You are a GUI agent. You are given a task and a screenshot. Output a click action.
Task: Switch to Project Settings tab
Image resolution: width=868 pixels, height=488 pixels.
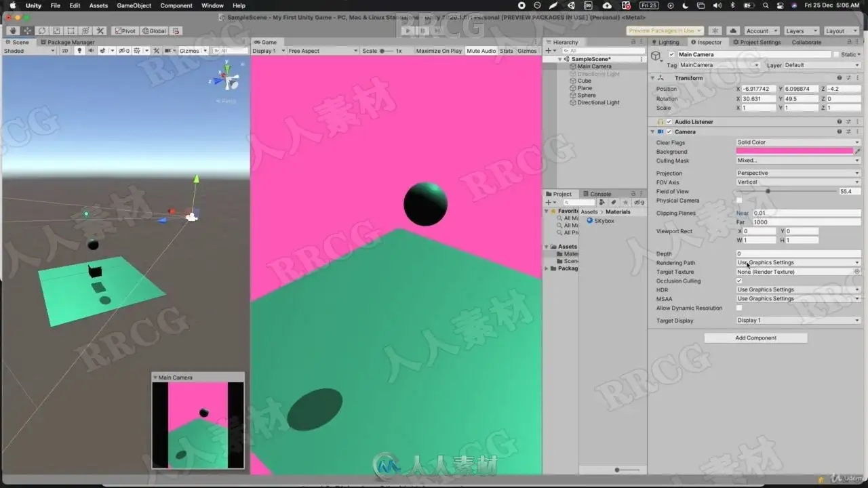(x=757, y=42)
